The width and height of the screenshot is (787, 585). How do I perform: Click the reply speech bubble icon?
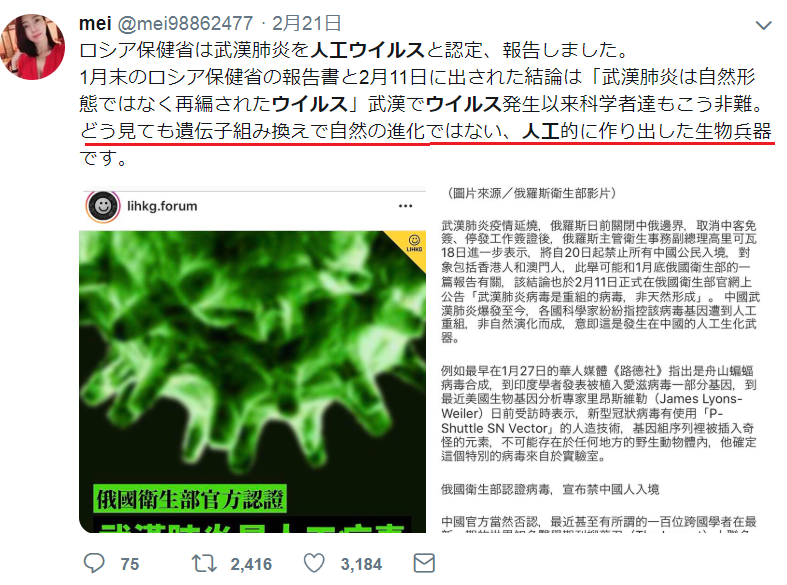pyautogui.click(x=94, y=563)
